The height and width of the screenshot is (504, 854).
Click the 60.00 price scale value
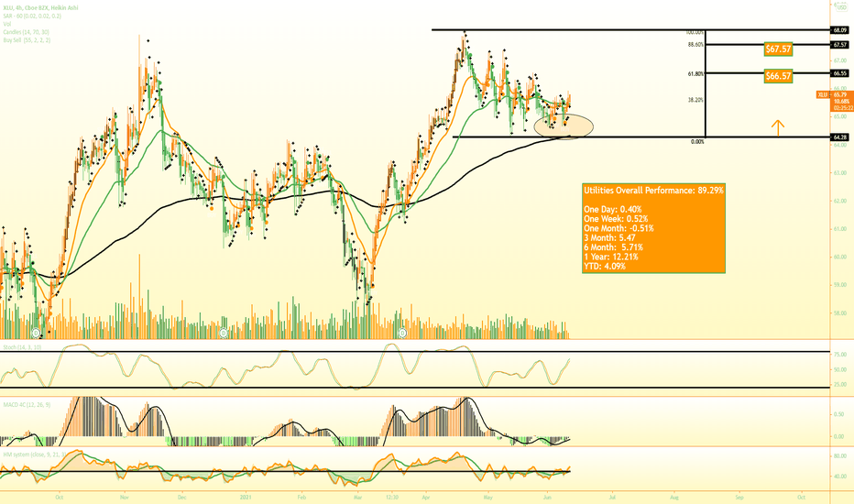pyautogui.click(x=839, y=257)
